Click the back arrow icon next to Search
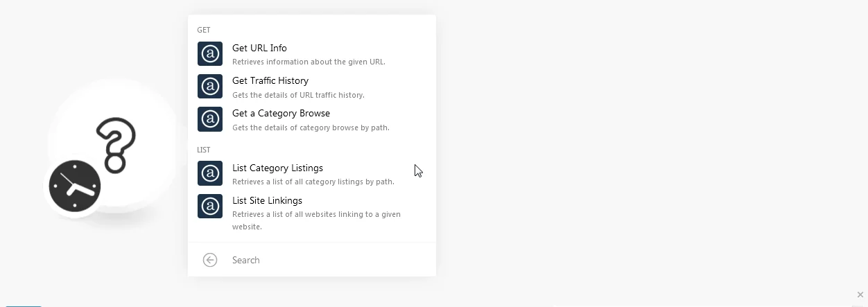Image resolution: width=868 pixels, height=307 pixels. 210,260
